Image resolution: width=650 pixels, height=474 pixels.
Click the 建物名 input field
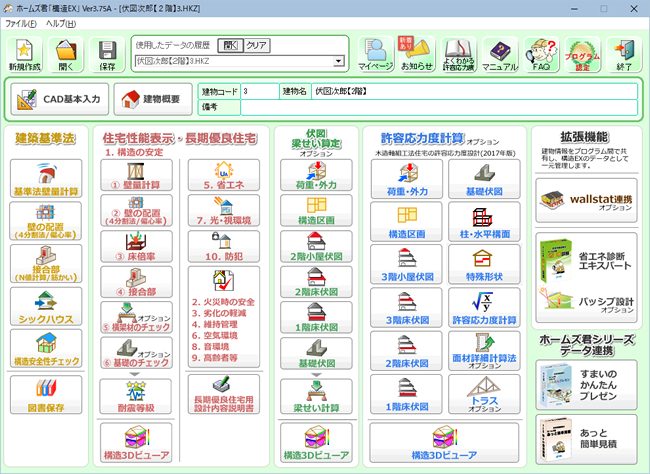[x=474, y=91]
